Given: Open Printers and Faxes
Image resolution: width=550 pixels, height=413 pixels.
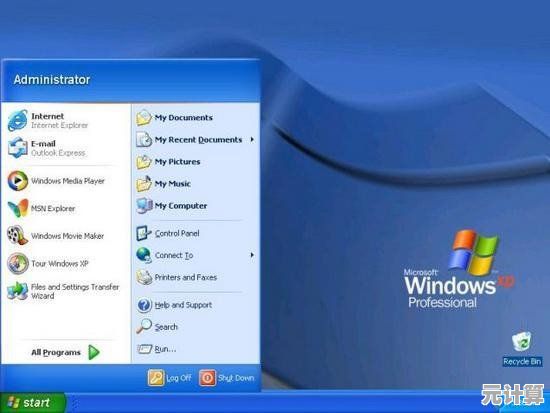Looking at the screenshot, I should click(195, 277).
